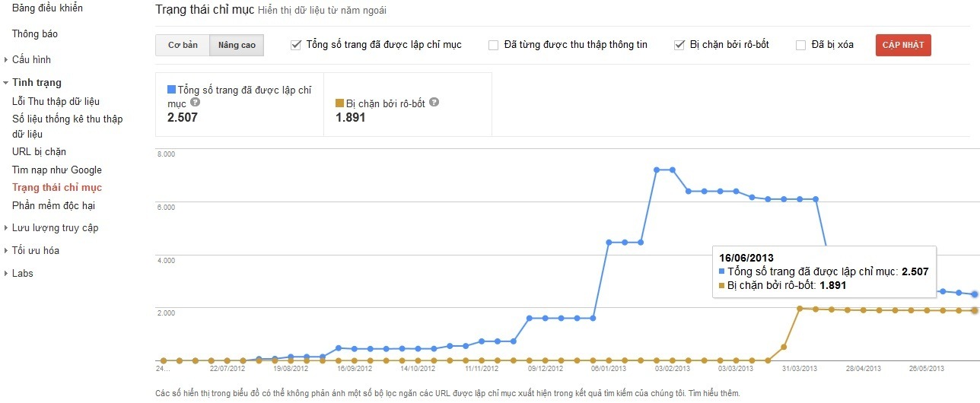Tick the Đã bị xóa checkbox
The width and height of the screenshot is (980, 403).
click(800, 45)
